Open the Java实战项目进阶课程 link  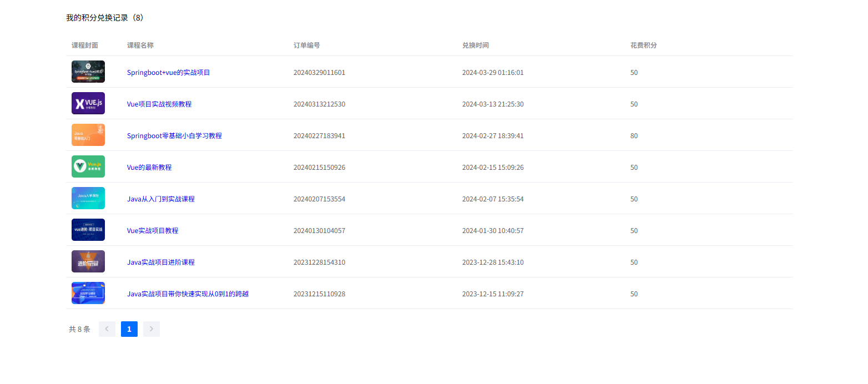coord(161,262)
